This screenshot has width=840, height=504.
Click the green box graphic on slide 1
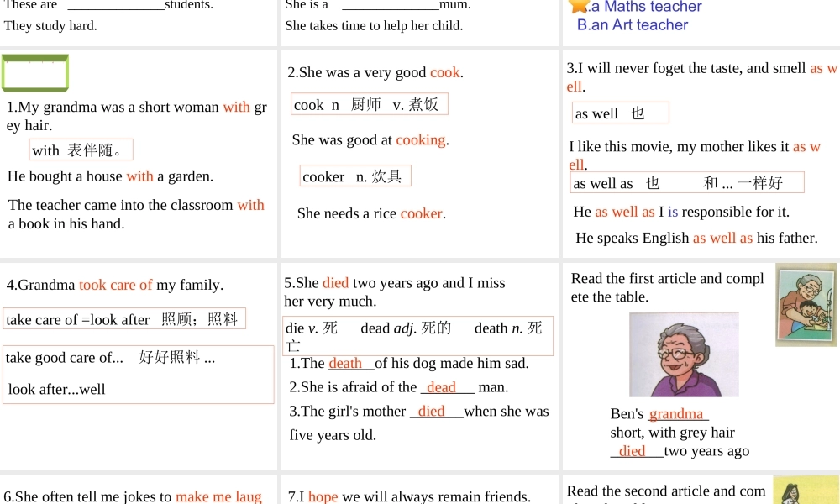[35, 72]
